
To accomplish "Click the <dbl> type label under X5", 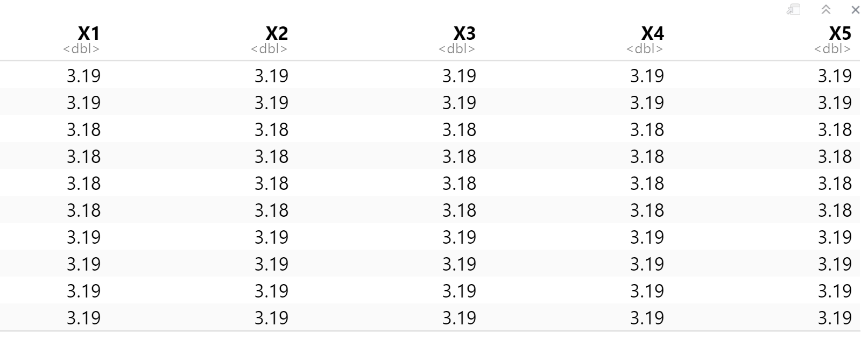I will [x=832, y=49].
